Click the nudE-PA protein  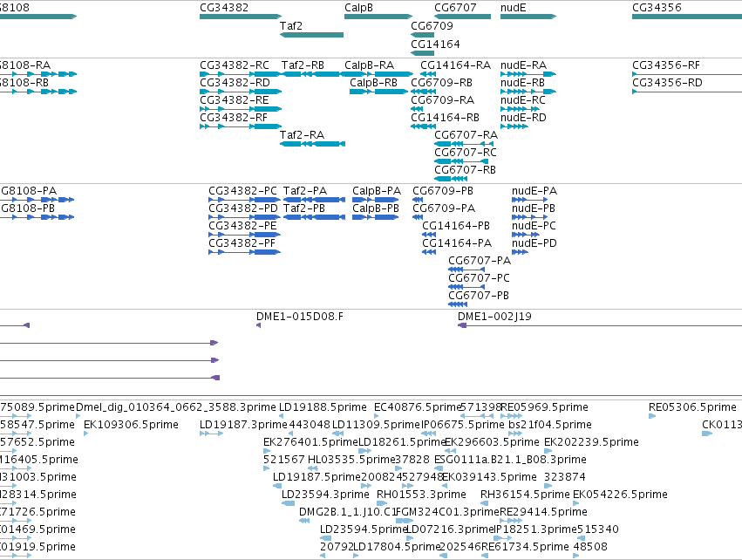pyautogui.click(x=534, y=191)
